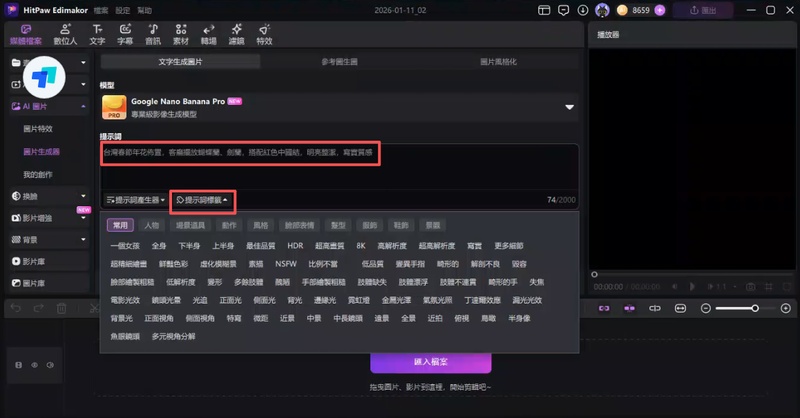
Task: Toggle the 一個女孩 prompt tag
Action: pos(125,246)
